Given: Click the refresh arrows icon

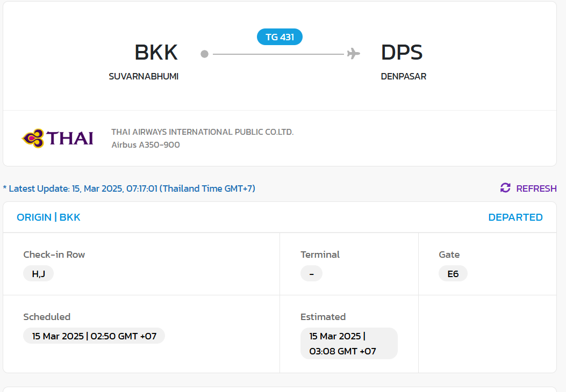Looking at the screenshot, I should pyautogui.click(x=505, y=188).
